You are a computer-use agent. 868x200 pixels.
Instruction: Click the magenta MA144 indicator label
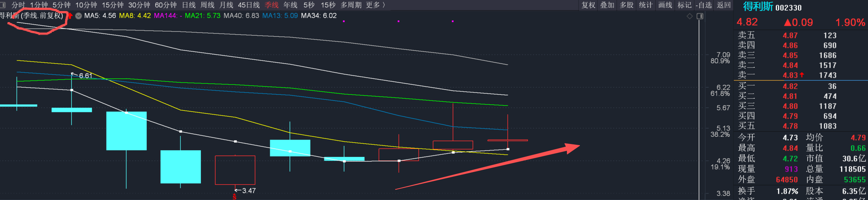click(x=168, y=15)
